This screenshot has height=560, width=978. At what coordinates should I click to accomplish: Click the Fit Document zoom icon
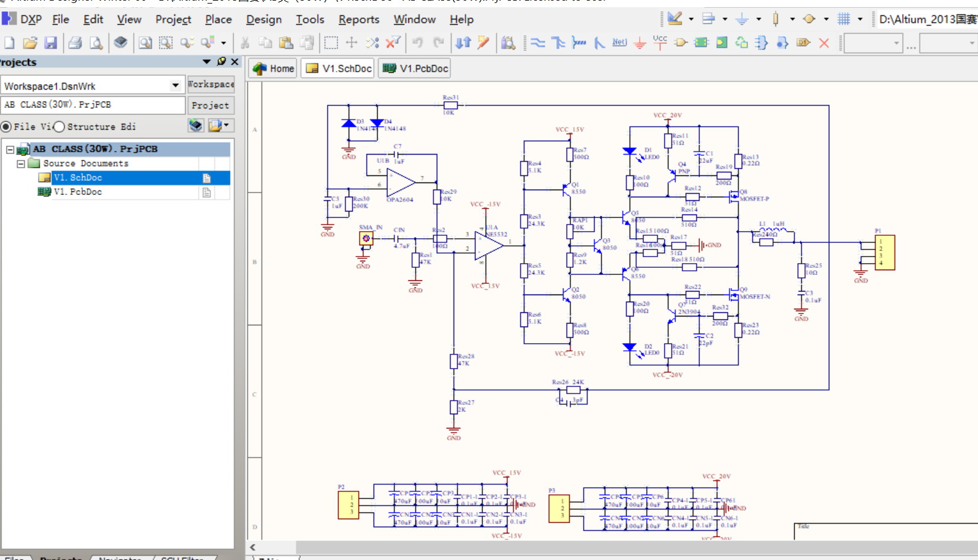coord(145,43)
